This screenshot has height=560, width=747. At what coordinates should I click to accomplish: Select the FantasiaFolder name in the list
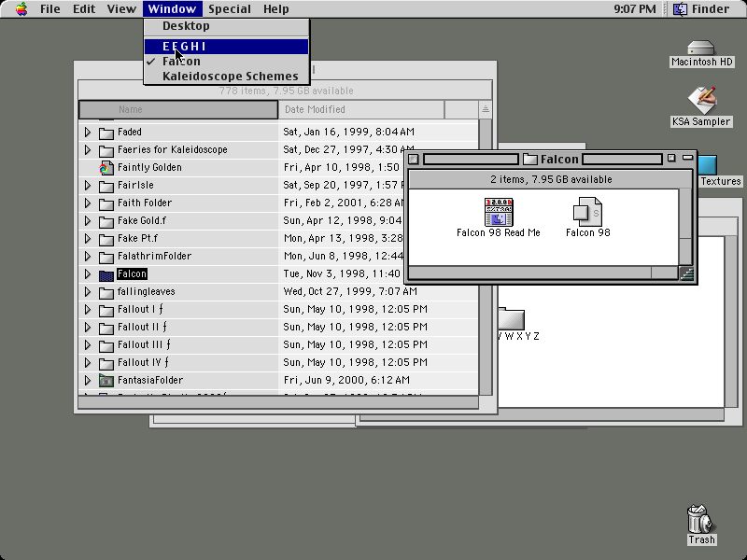[150, 380]
